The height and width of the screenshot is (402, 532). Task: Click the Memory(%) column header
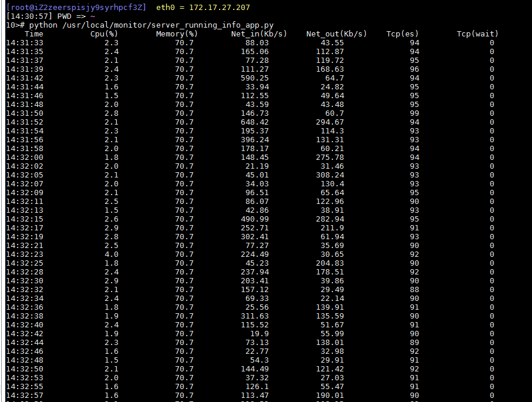[177, 33]
